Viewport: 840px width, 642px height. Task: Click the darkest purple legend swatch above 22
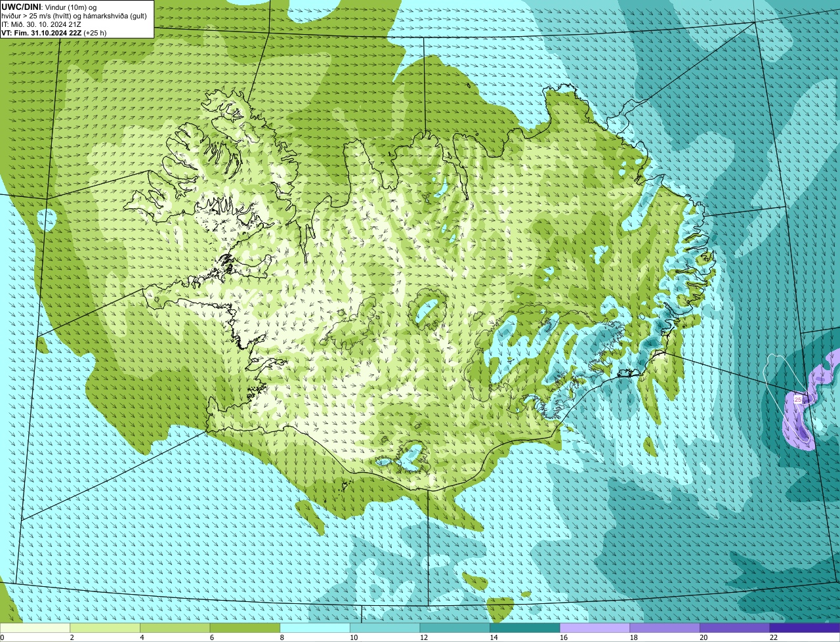coord(805,628)
